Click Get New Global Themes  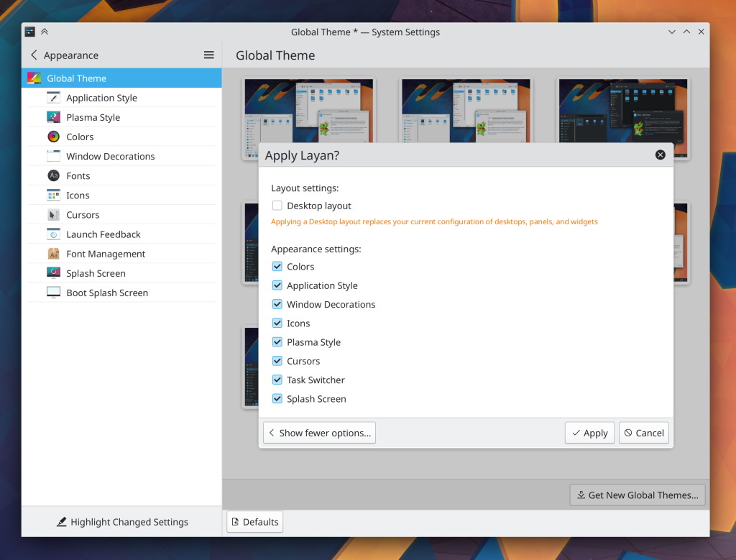coord(637,495)
